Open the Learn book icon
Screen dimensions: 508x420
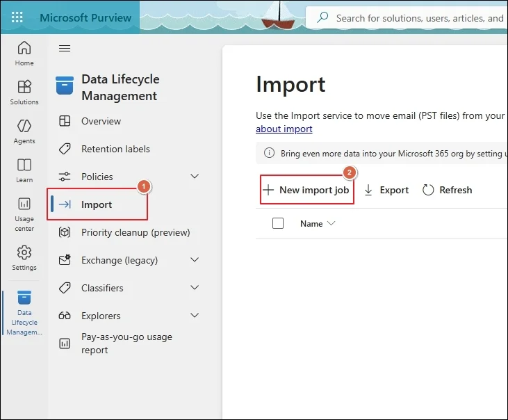pos(24,165)
